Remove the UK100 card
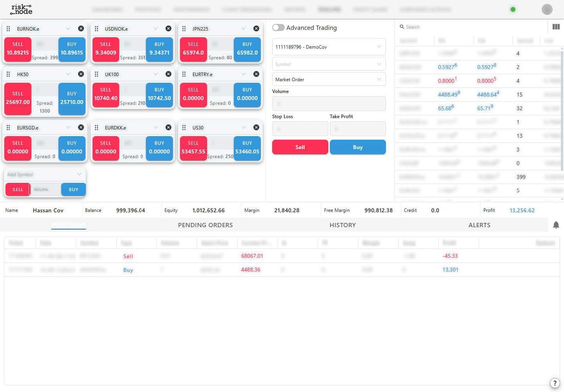 coord(168,74)
